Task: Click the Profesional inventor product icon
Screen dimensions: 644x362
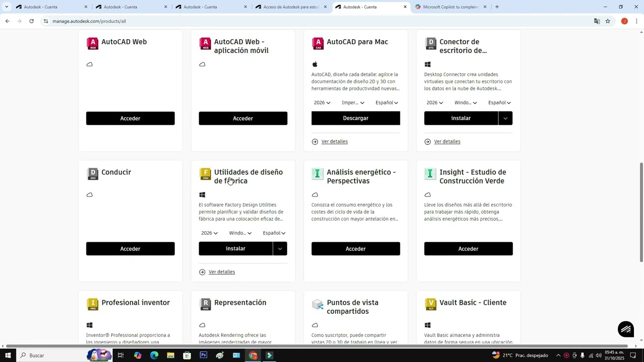Action: (x=93, y=304)
